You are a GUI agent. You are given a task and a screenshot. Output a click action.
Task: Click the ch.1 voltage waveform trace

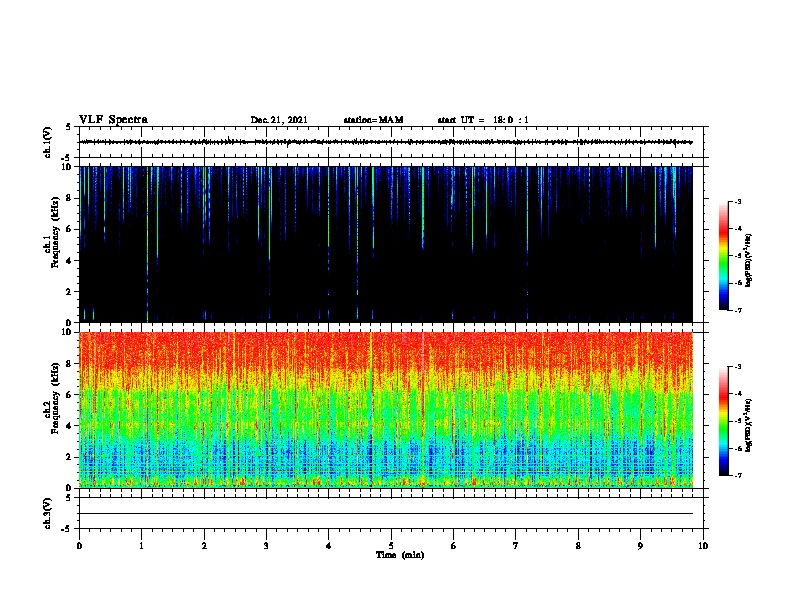pos(386,142)
